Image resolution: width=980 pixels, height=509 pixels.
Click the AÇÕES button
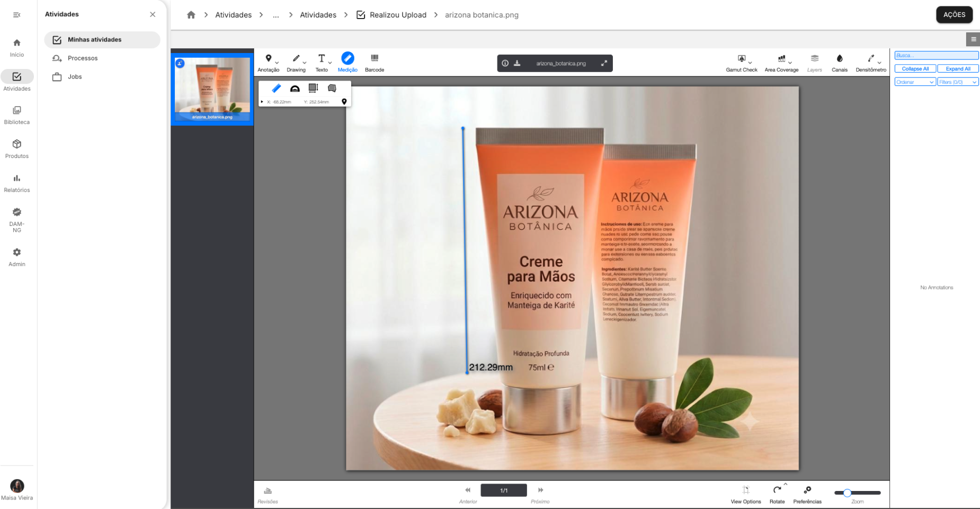pos(954,15)
